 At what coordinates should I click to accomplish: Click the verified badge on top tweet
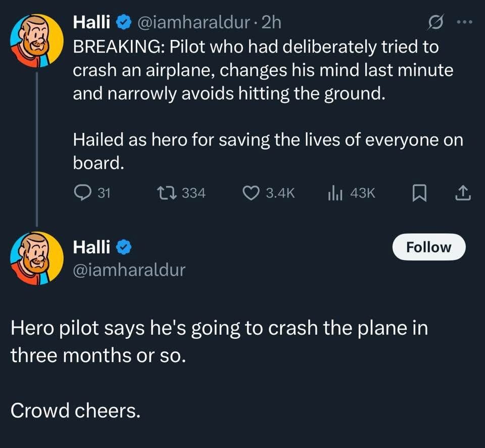[x=123, y=22]
